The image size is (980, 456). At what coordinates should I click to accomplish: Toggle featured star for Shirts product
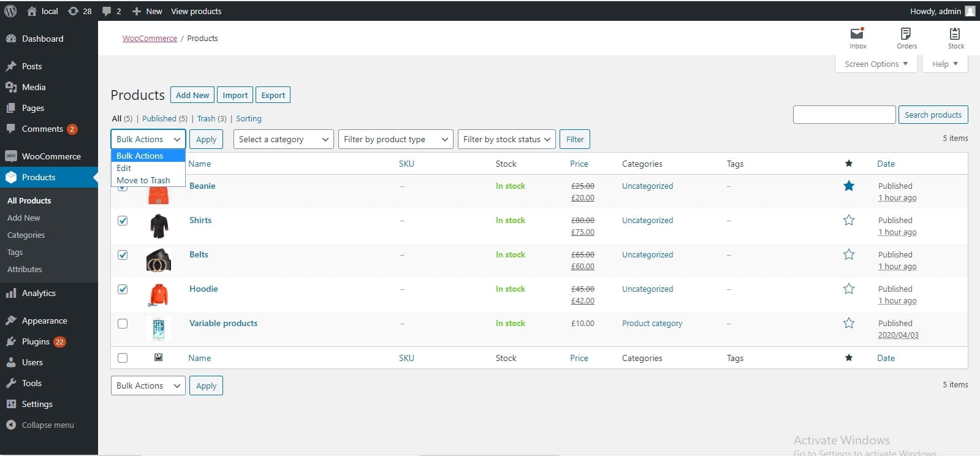tap(849, 220)
